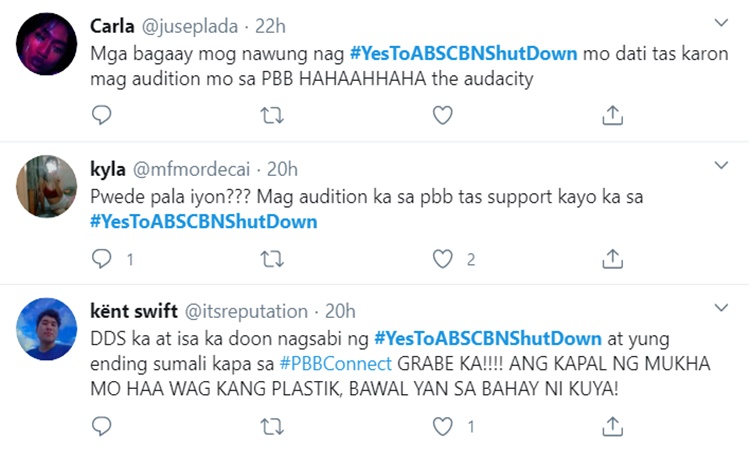
Task: Share kënt swift's tweet
Action: pyautogui.click(x=612, y=427)
